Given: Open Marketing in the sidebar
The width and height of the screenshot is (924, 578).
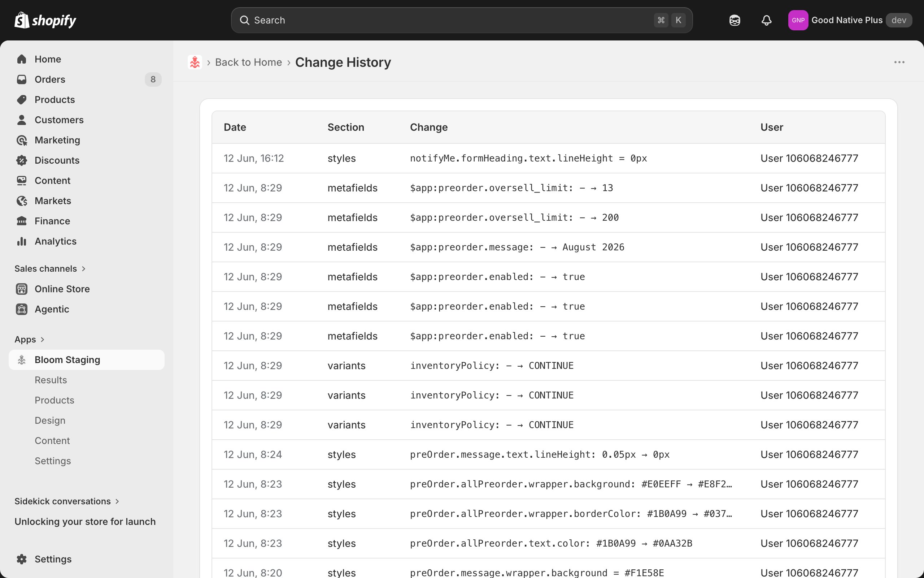Looking at the screenshot, I should coord(87,140).
